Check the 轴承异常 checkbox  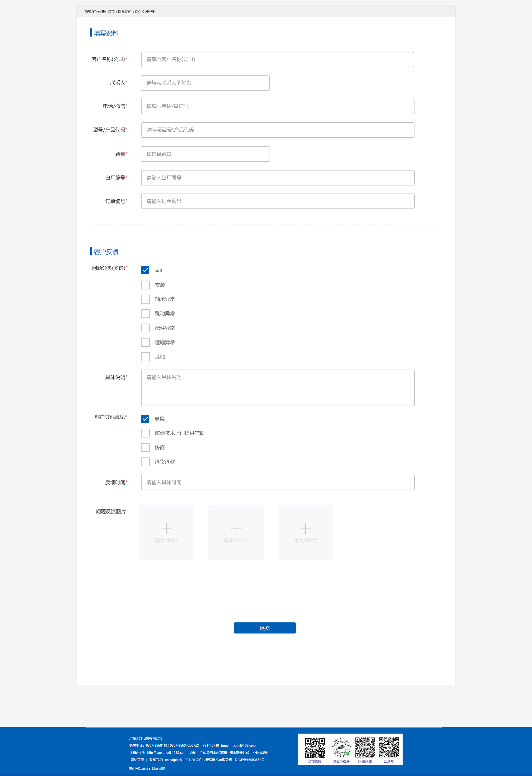click(x=145, y=299)
